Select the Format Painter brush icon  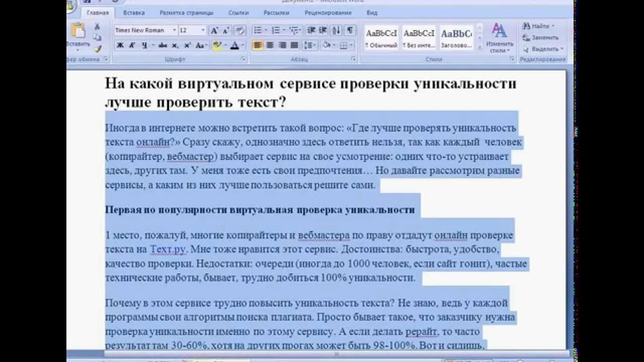[x=97, y=49]
